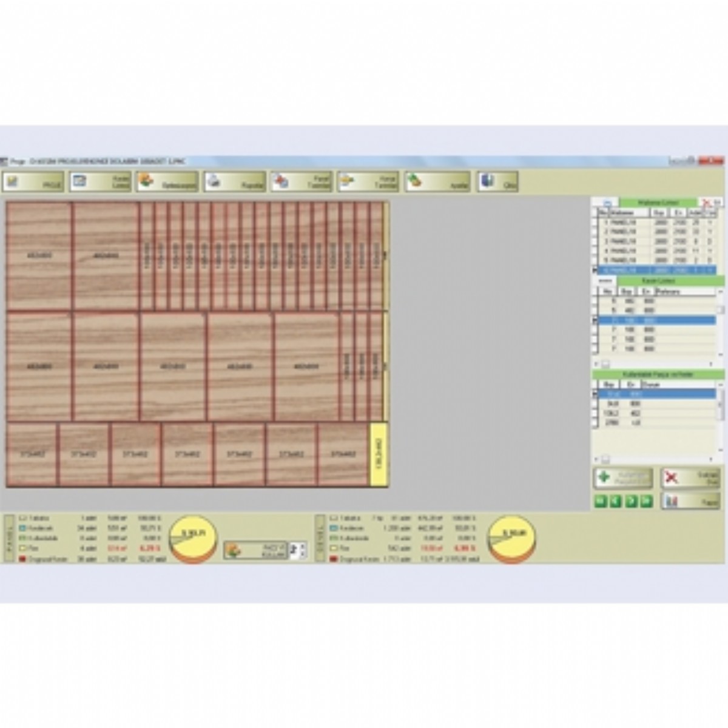Tick the checkbox for material row 3
Viewport: 728px width, 728px height.
596,241
